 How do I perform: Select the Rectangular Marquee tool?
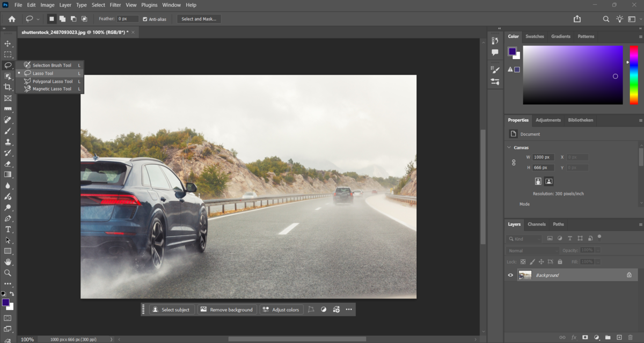tap(8, 54)
